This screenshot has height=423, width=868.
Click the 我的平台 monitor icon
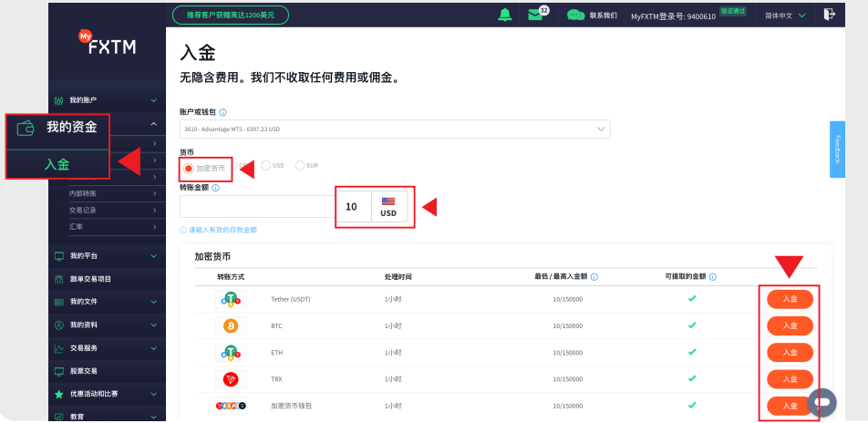point(59,256)
